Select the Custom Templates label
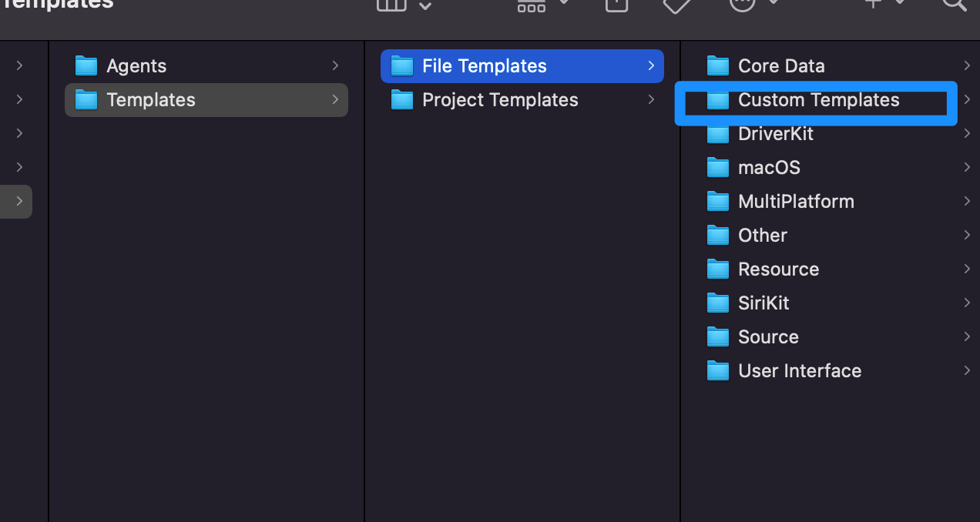This screenshot has height=522, width=980. tap(819, 100)
